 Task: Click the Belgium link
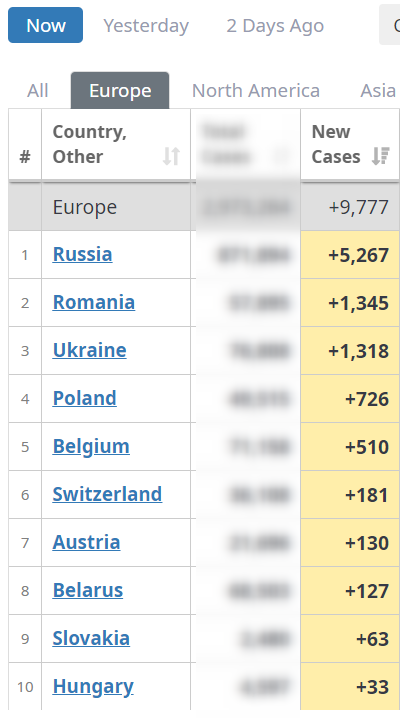tap(91, 446)
